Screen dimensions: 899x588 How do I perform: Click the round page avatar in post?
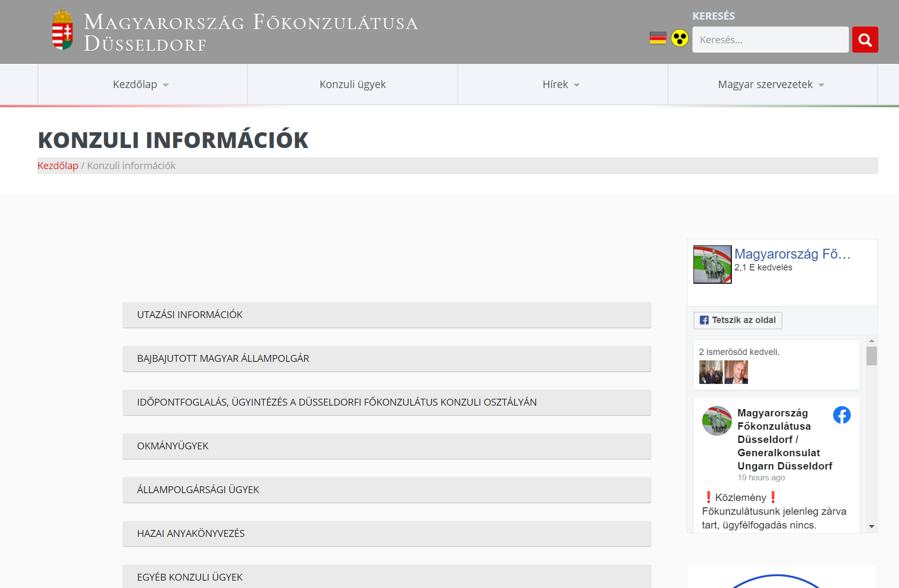[x=717, y=421]
